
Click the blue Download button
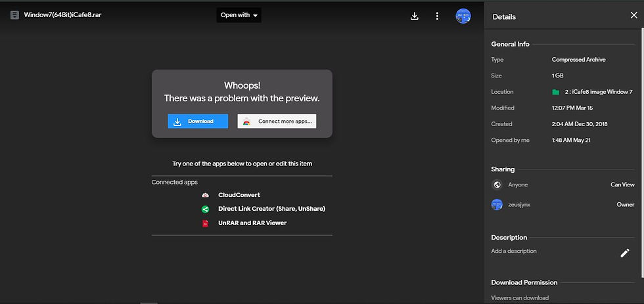click(198, 121)
